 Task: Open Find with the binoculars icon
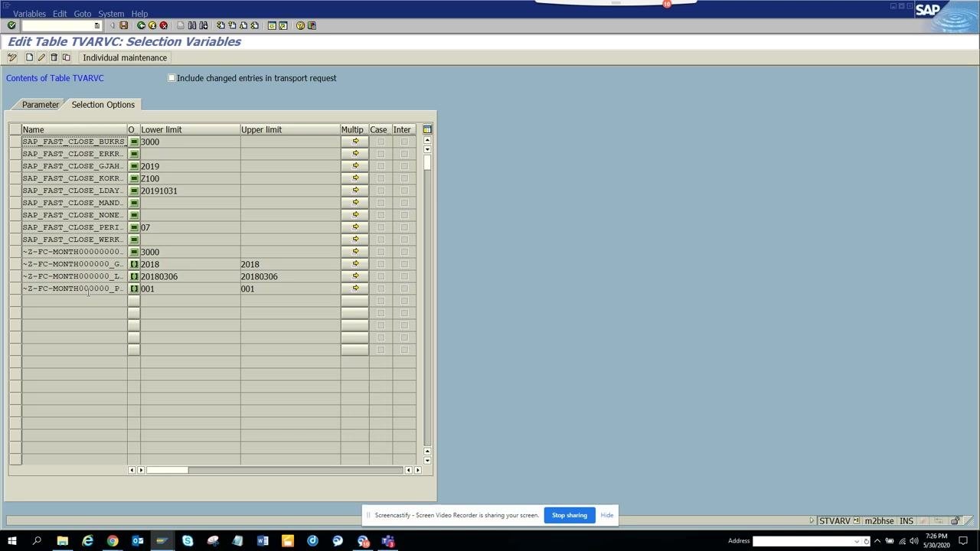click(x=192, y=25)
